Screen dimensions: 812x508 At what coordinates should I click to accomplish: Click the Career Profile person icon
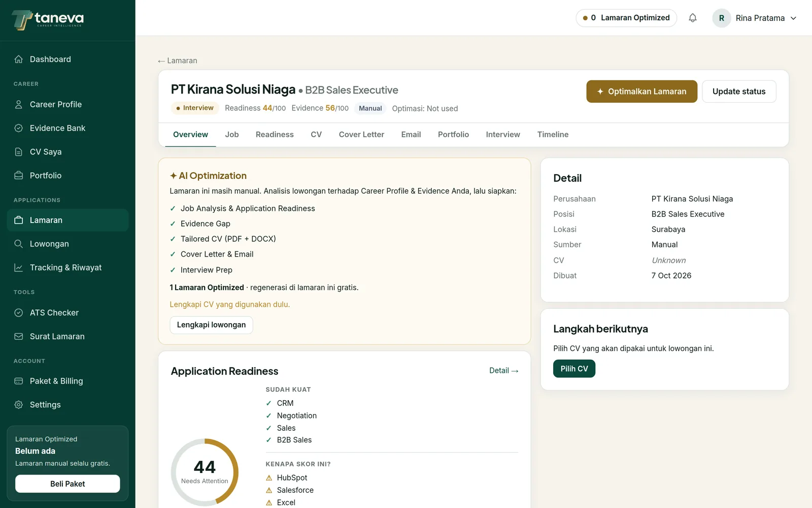(x=19, y=105)
